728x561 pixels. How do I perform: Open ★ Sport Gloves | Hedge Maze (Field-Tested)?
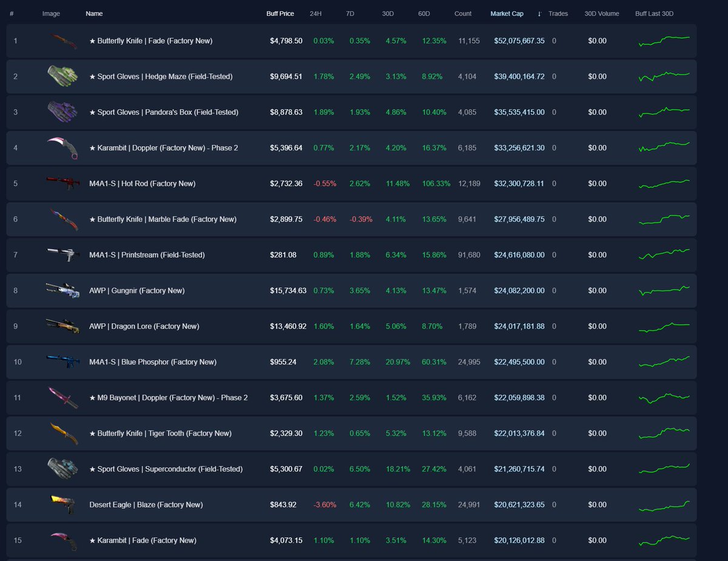point(161,76)
